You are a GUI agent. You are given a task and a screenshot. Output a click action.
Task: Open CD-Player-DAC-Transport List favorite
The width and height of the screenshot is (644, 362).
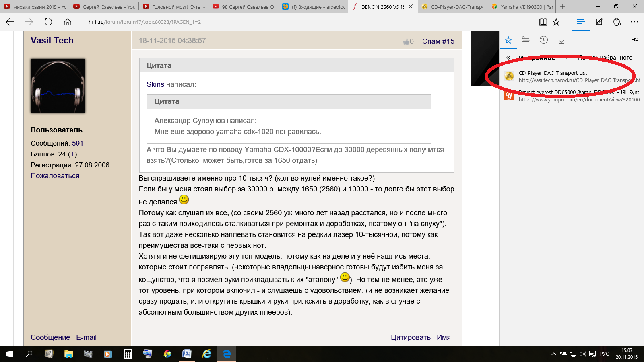[x=553, y=73]
